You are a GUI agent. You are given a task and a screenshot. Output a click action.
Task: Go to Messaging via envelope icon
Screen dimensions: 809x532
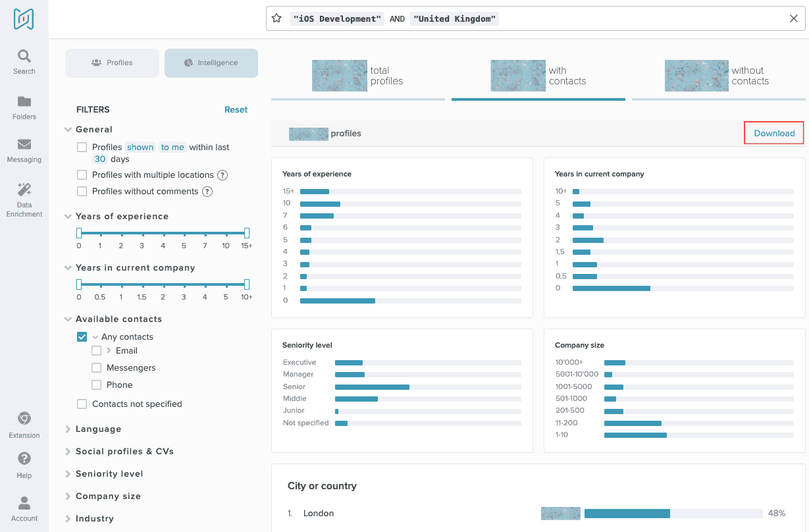(x=24, y=150)
